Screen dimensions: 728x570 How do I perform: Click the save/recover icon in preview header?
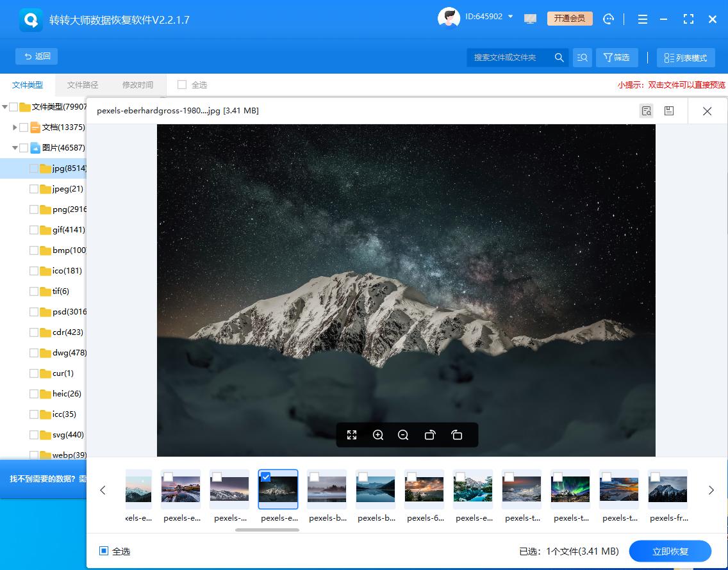(x=669, y=110)
